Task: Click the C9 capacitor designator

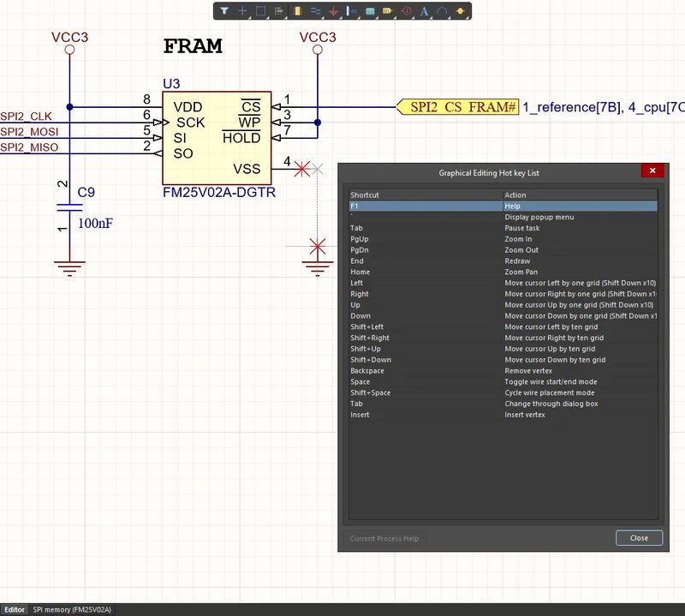Action: pyautogui.click(x=86, y=193)
